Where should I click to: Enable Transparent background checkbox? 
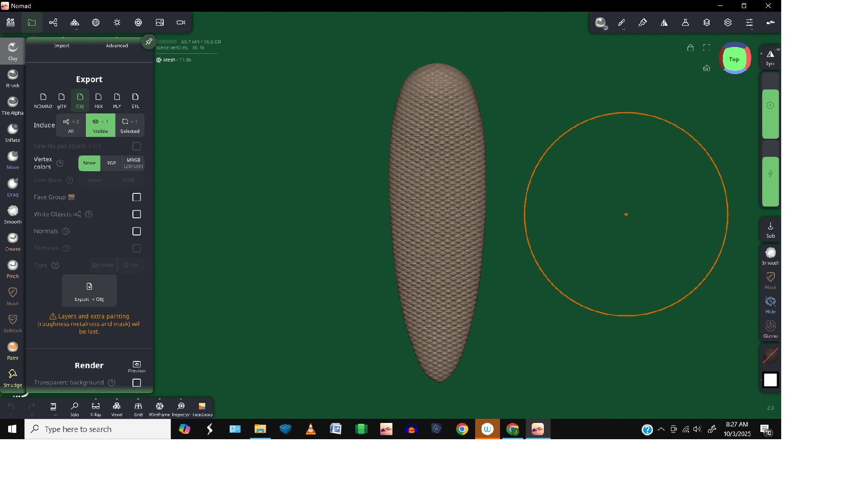coord(137,383)
